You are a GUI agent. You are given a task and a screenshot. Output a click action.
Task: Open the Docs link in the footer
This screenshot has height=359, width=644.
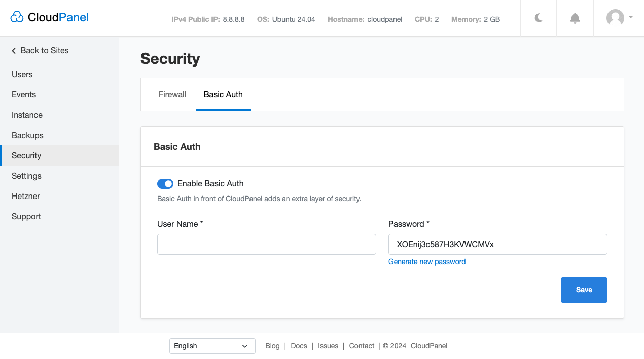pos(299,346)
